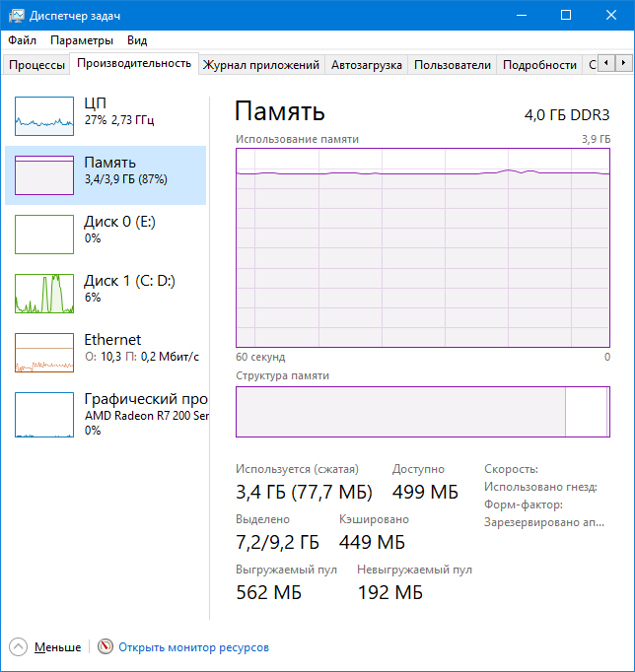The height and width of the screenshot is (672, 635).
Task: Click the Доступно 499 МБ value
Action: click(x=425, y=492)
